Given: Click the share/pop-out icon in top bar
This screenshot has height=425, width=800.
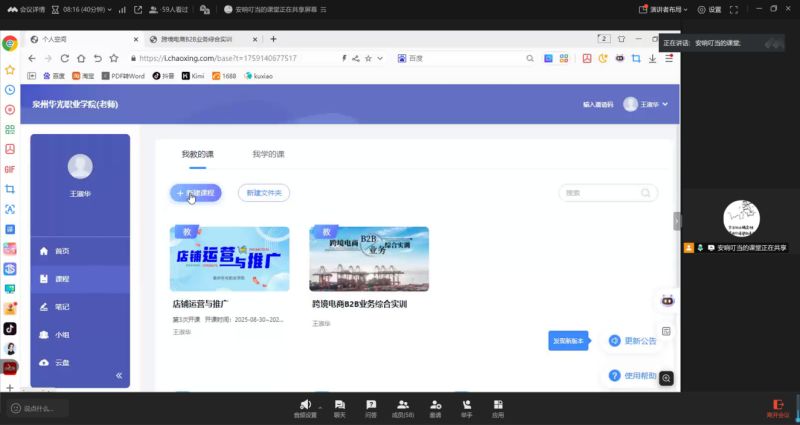Looking at the screenshot, I should [138, 9].
